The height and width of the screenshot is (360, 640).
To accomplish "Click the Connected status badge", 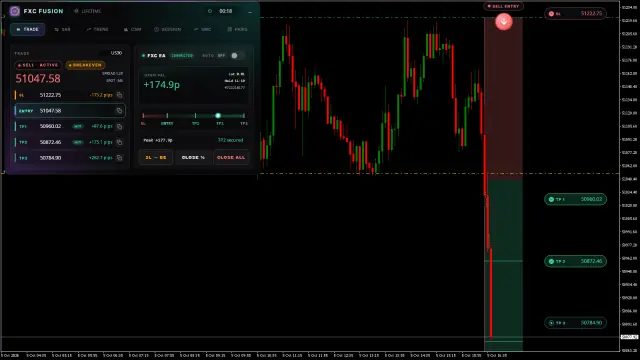I will click(182, 56).
